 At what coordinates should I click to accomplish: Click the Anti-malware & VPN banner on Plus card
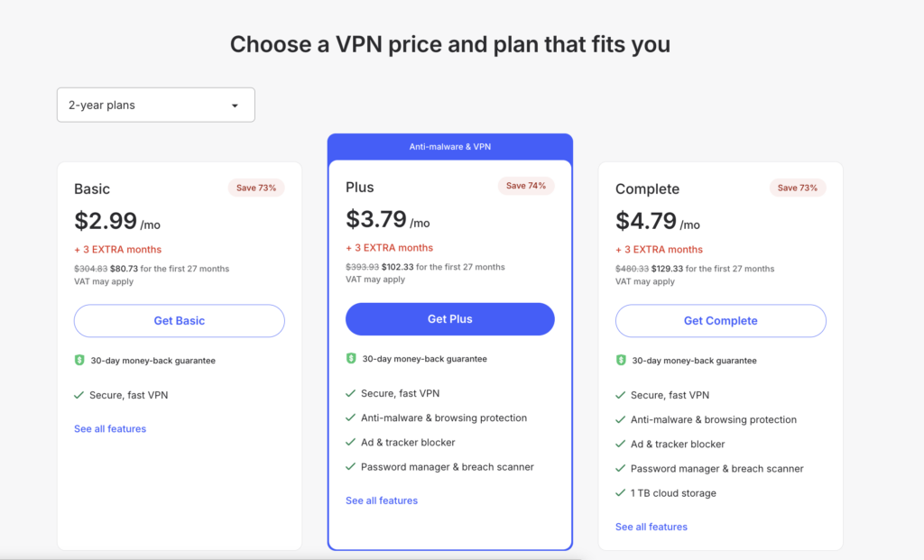tap(449, 146)
